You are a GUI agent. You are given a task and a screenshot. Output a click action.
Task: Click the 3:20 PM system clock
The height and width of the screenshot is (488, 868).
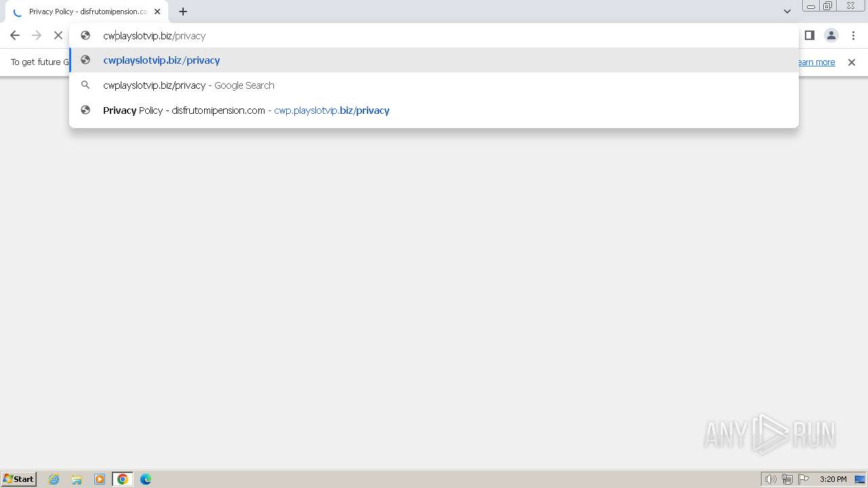click(833, 479)
